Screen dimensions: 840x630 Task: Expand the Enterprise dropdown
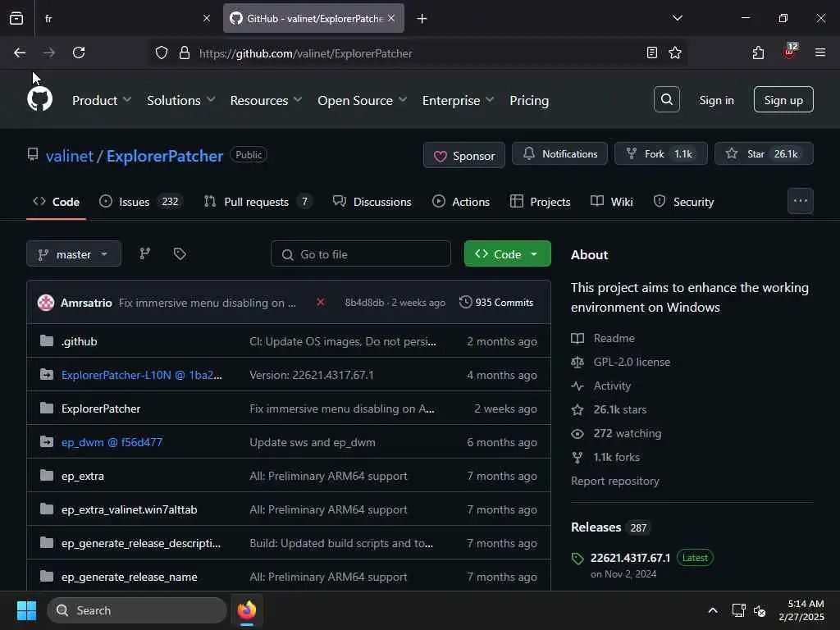pos(458,100)
